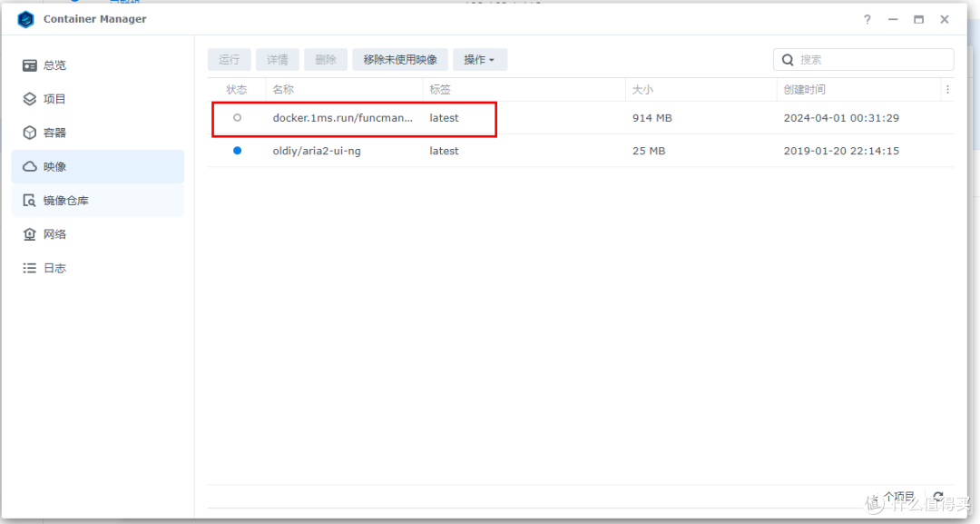Click the Container Manager app logo
Screen dimensions: 980x524
click(x=25, y=19)
